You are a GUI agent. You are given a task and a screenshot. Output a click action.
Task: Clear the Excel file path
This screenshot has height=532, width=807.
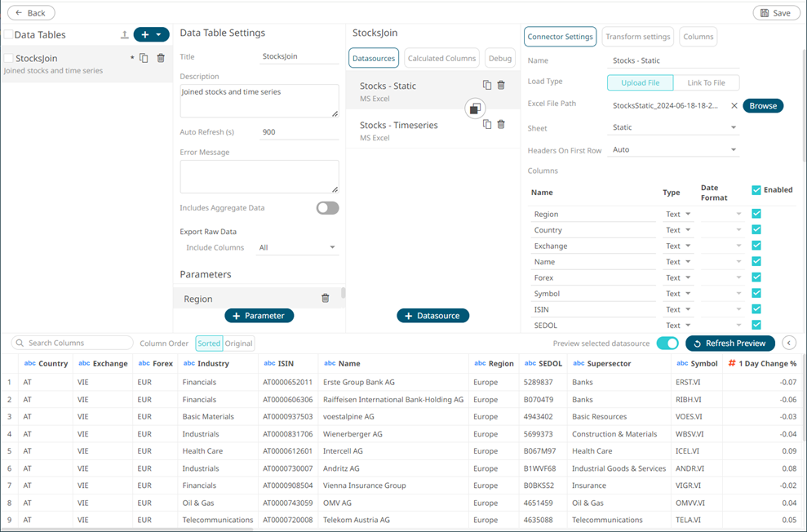(x=734, y=105)
